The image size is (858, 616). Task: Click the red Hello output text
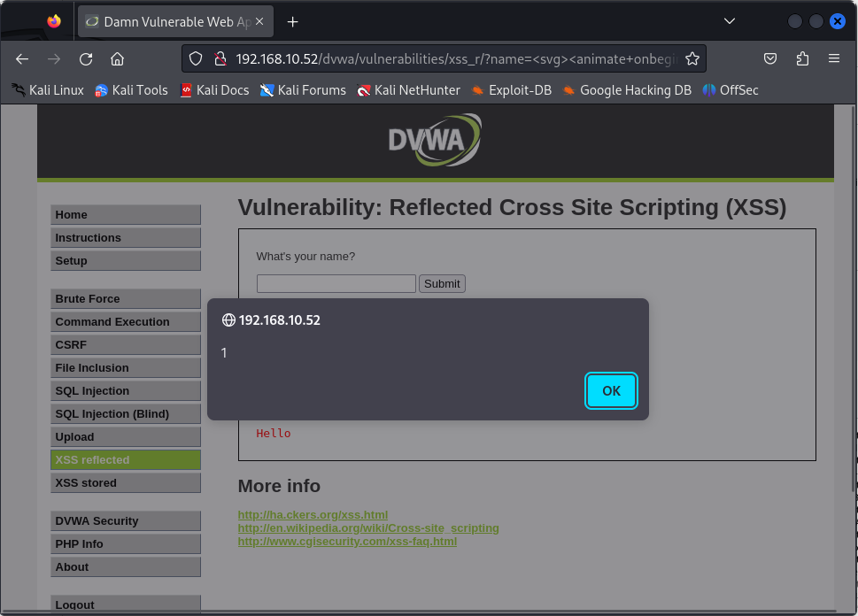(273, 434)
